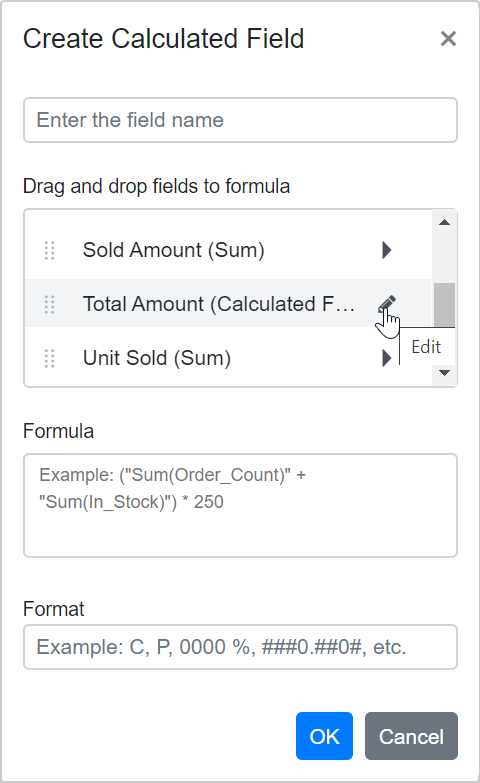Click the pencil edit icon for Total Amount
Viewport: 480px width, 783px height.
pos(387,304)
